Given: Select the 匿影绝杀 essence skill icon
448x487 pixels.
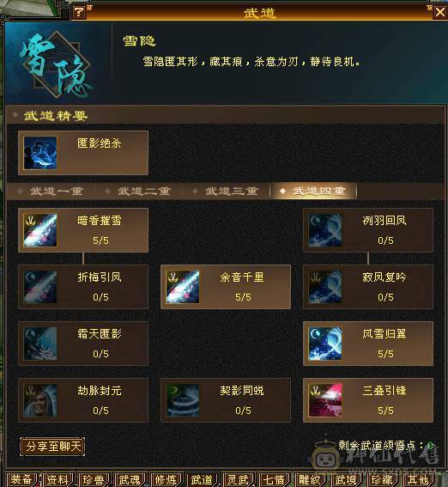Looking at the screenshot, I should click(x=40, y=153).
